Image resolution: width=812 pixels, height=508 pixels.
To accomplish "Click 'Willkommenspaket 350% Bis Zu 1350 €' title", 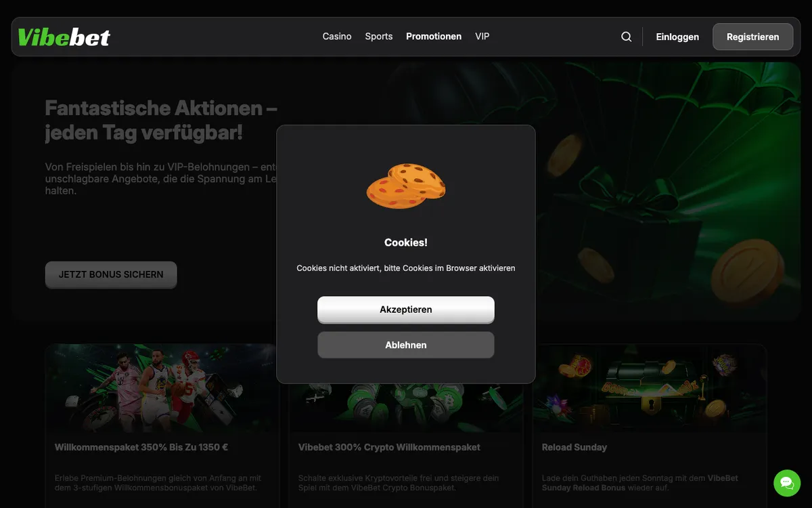I will pyautogui.click(x=141, y=447).
